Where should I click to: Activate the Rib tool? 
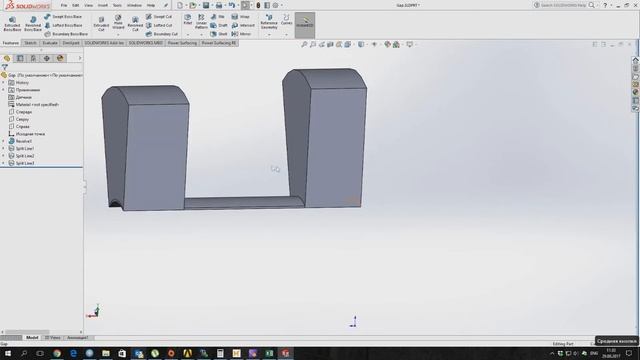(218, 17)
